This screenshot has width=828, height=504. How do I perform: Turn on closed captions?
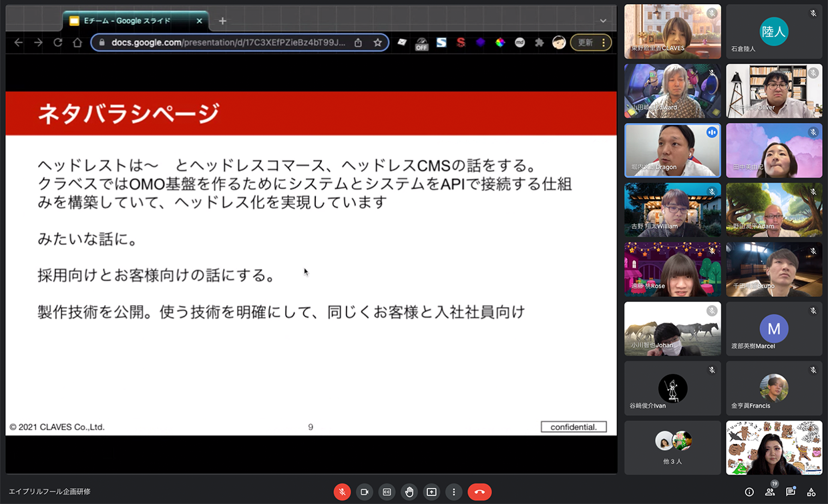pyautogui.click(x=387, y=492)
